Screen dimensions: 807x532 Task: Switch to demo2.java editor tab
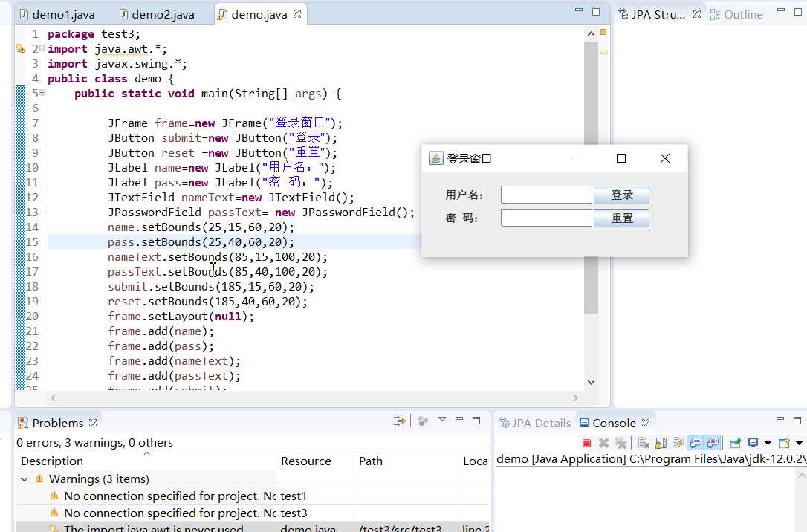click(x=158, y=14)
